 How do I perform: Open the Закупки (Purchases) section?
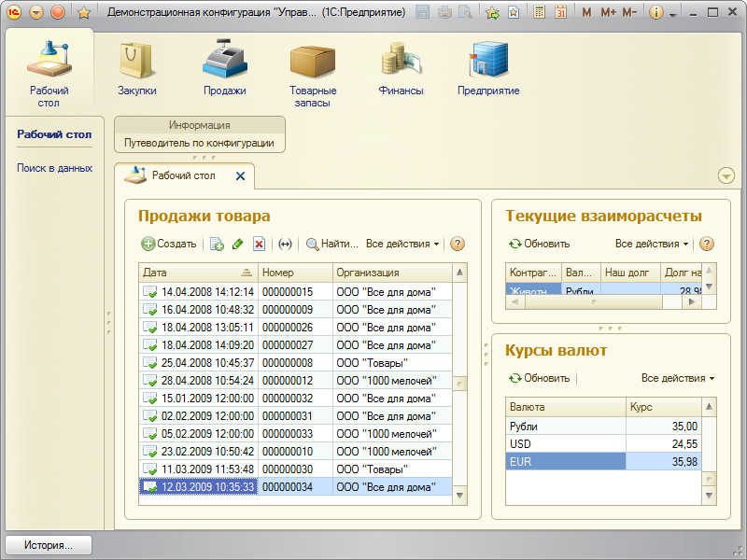pos(136,68)
